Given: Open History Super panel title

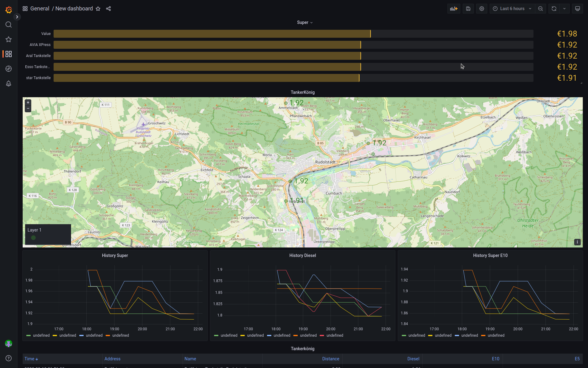Looking at the screenshot, I should (x=115, y=255).
